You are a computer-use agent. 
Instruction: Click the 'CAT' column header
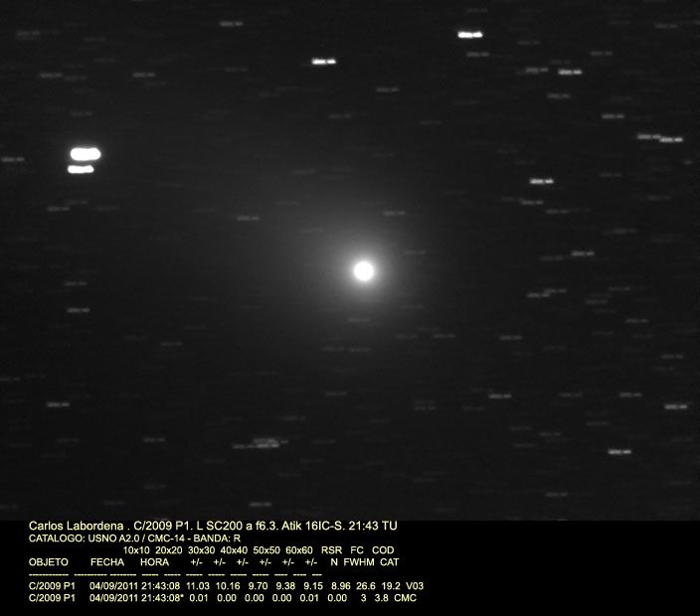[390, 562]
